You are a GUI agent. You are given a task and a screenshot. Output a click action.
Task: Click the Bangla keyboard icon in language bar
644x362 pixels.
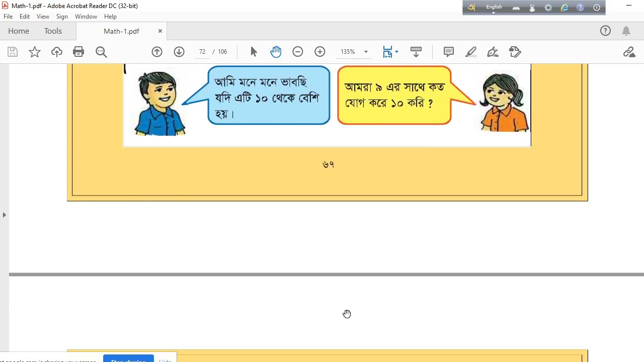471,8
